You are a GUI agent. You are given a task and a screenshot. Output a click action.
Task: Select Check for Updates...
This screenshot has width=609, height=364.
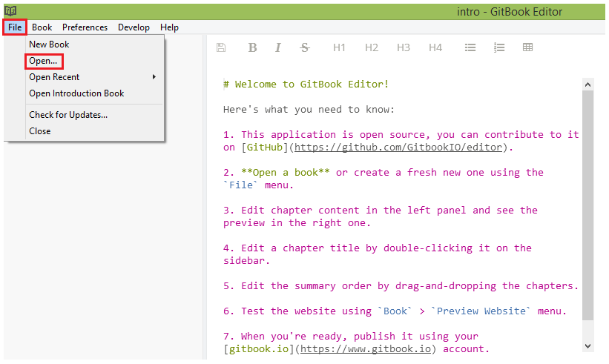point(95,115)
